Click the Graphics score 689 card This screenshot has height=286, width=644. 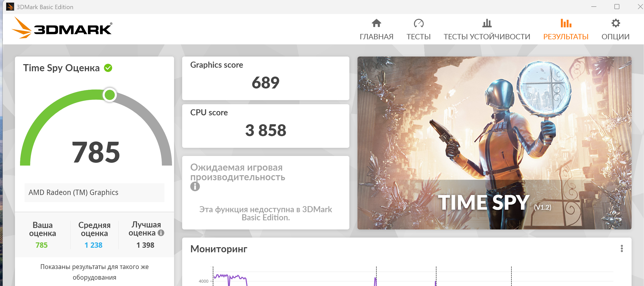(x=265, y=78)
